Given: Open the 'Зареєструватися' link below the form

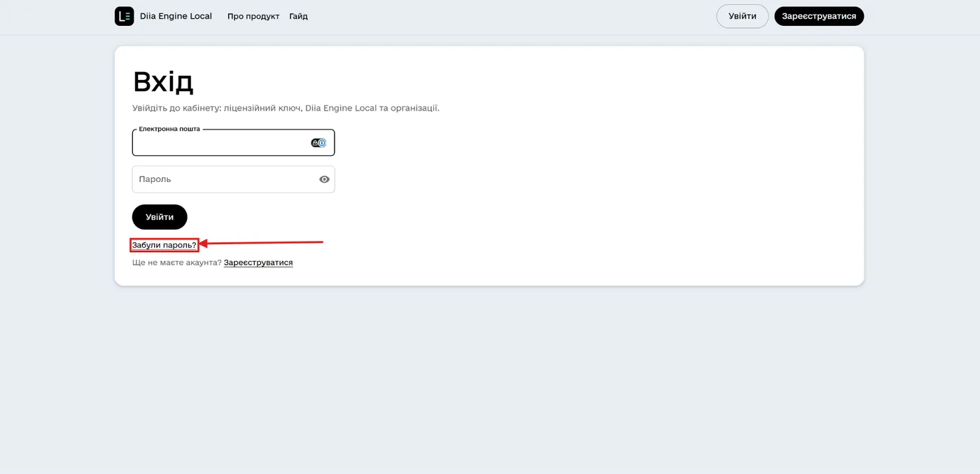Looking at the screenshot, I should point(258,263).
